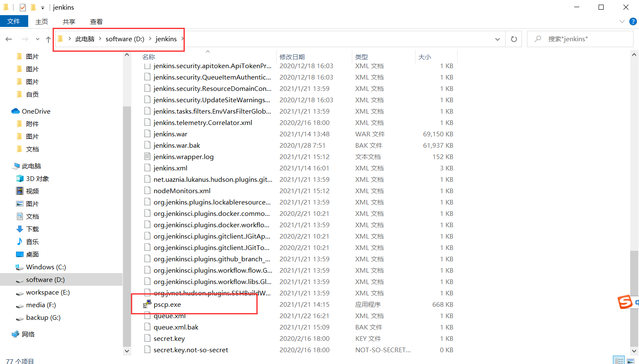Viewport: 639px width, 364px height.
Task: Select the 3D 对象 folder icon
Action: 19,178
